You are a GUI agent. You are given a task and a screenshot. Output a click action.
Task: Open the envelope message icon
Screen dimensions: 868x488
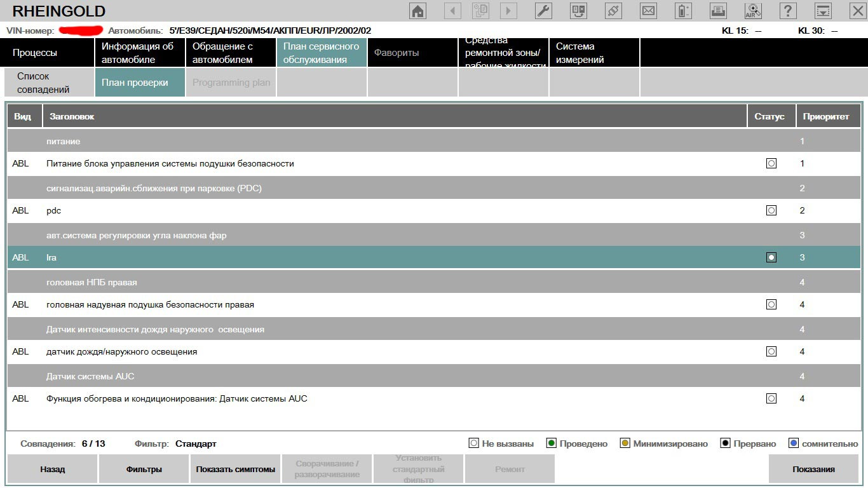[648, 11]
